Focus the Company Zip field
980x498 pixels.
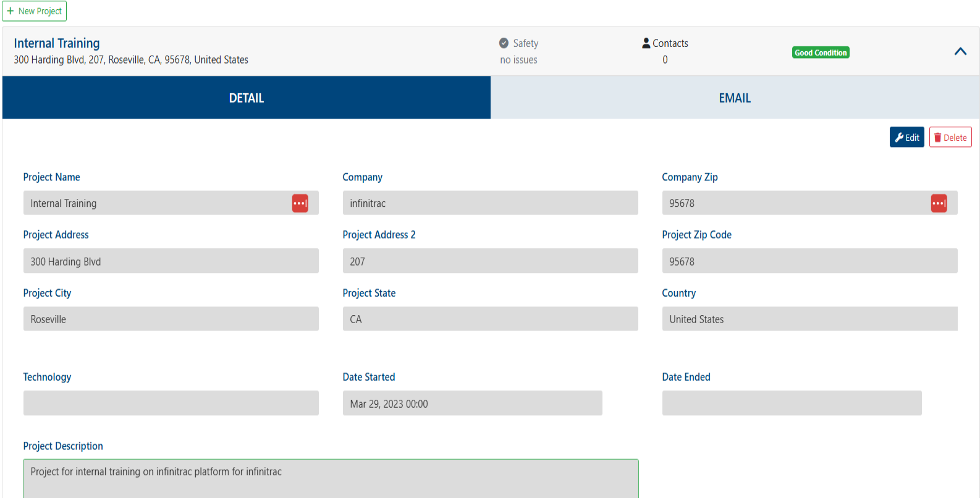point(810,203)
